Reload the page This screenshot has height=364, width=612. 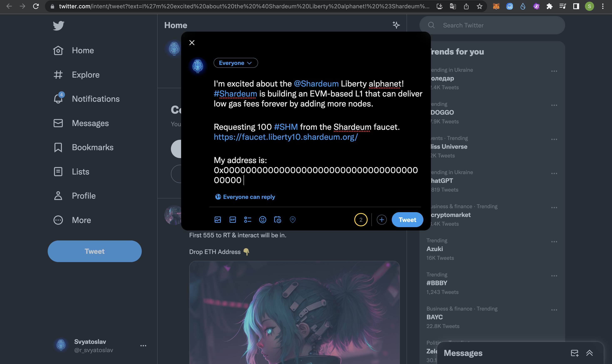coord(36,6)
